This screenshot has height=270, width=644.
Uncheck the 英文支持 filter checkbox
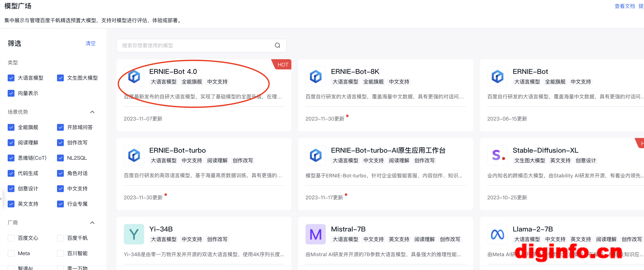(11, 204)
